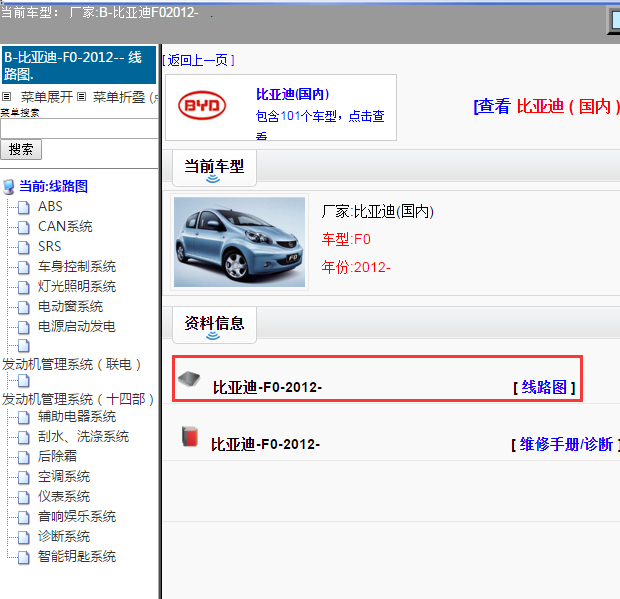Select SRS tree item
This screenshot has width=620, height=599.
coord(49,246)
